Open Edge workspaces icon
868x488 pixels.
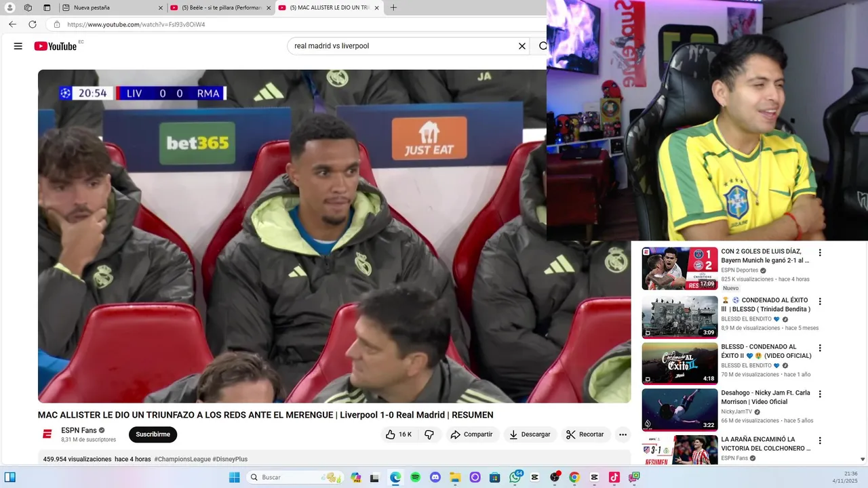pos(28,7)
